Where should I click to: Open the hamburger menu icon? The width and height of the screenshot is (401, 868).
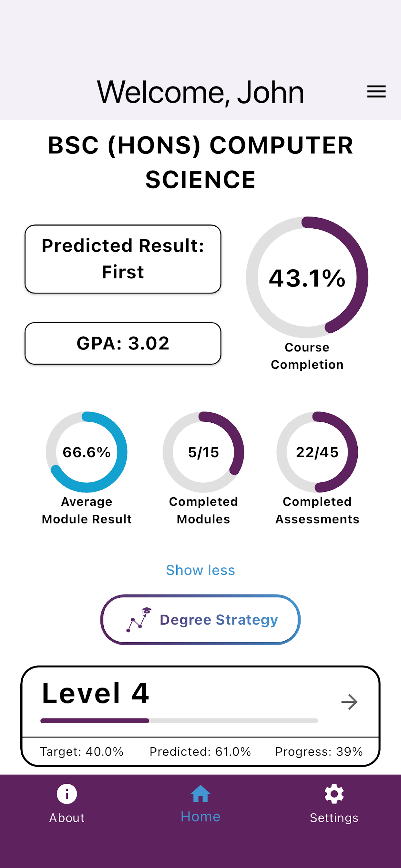[376, 92]
